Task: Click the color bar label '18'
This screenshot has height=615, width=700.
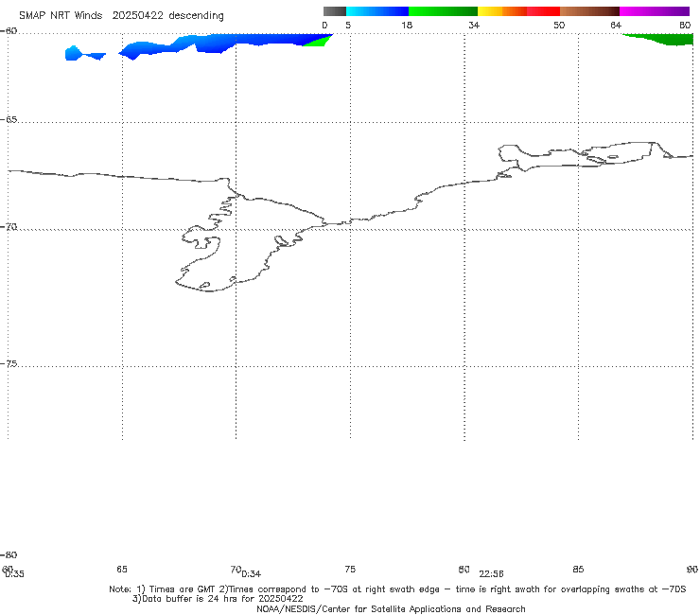Action: point(407,25)
